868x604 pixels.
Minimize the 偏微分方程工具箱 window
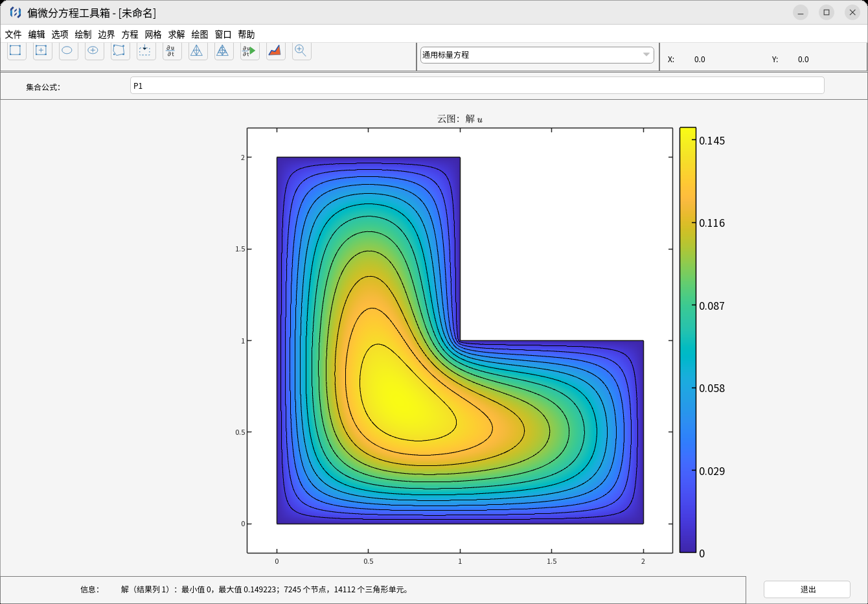point(801,12)
